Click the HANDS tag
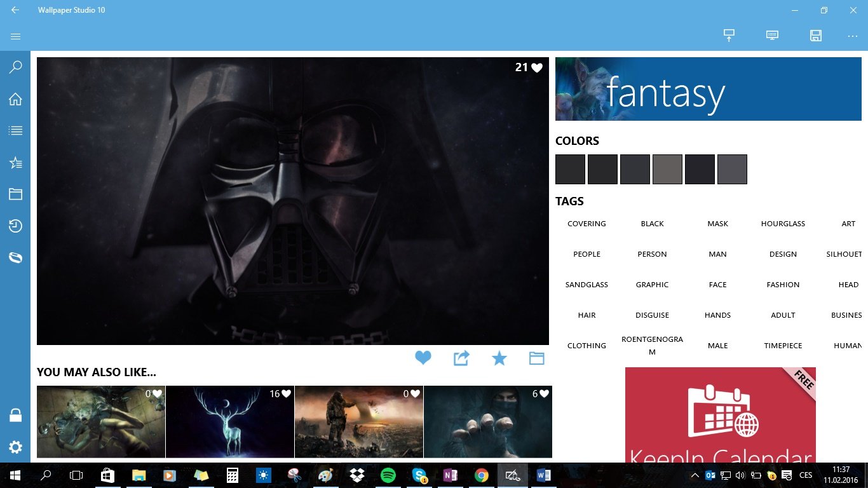This screenshot has width=868, height=488. coord(717,315)
